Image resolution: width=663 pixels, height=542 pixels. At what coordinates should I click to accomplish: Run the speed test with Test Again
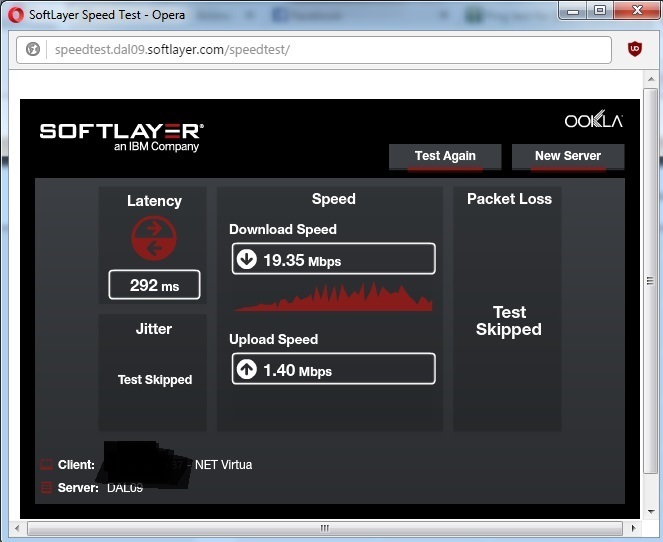pos(445,157)
